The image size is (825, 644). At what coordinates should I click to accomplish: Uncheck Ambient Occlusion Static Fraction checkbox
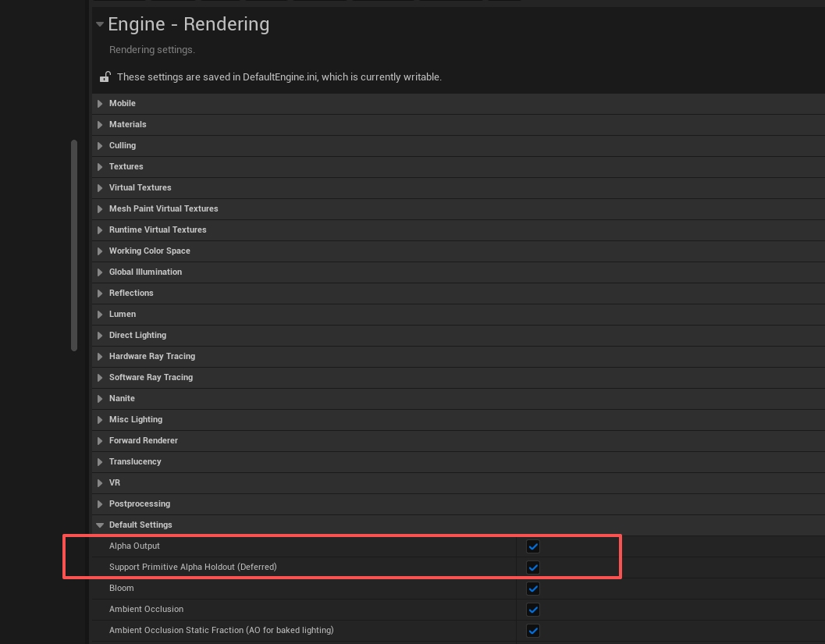click(533, 630)
